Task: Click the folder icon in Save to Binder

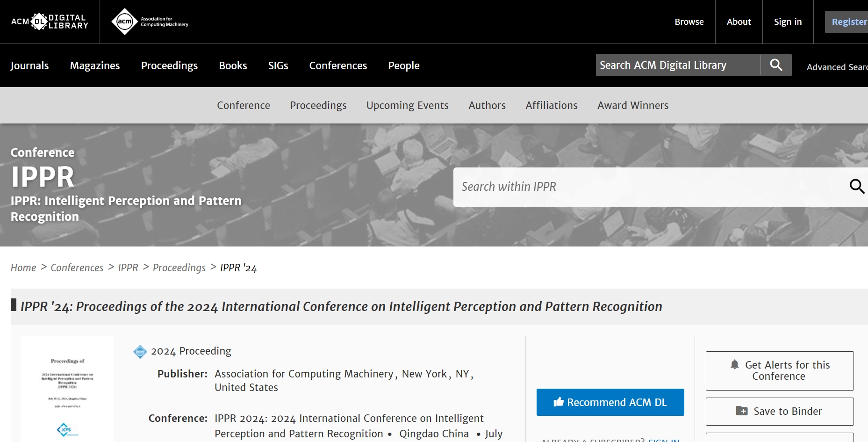Action: [742, 411]
